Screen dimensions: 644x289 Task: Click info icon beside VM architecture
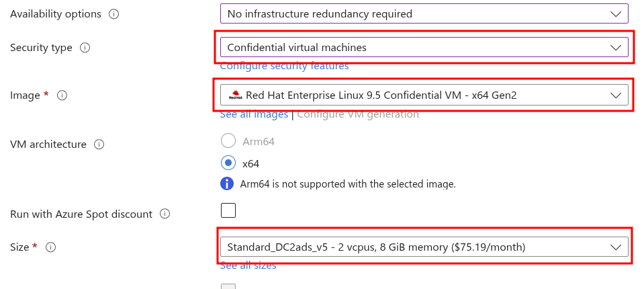pyautogui.click(x=99, y=144)
